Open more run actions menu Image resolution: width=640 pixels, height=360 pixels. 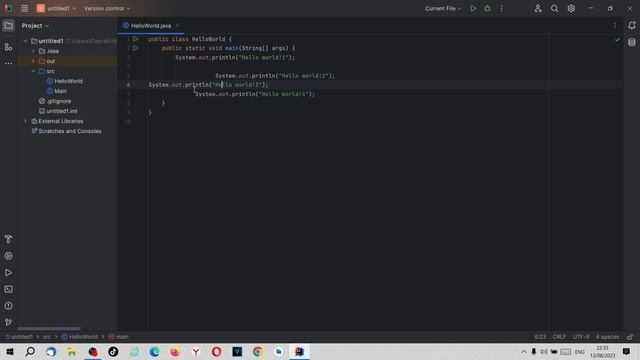pos(502,8)
